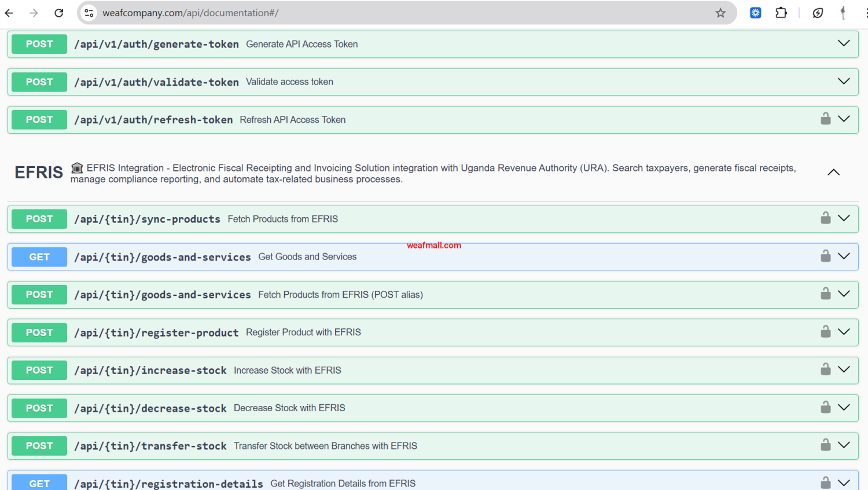Open /api/{tin}/transfer-stock path link
The image size is (868, 490).
point(150,446)
